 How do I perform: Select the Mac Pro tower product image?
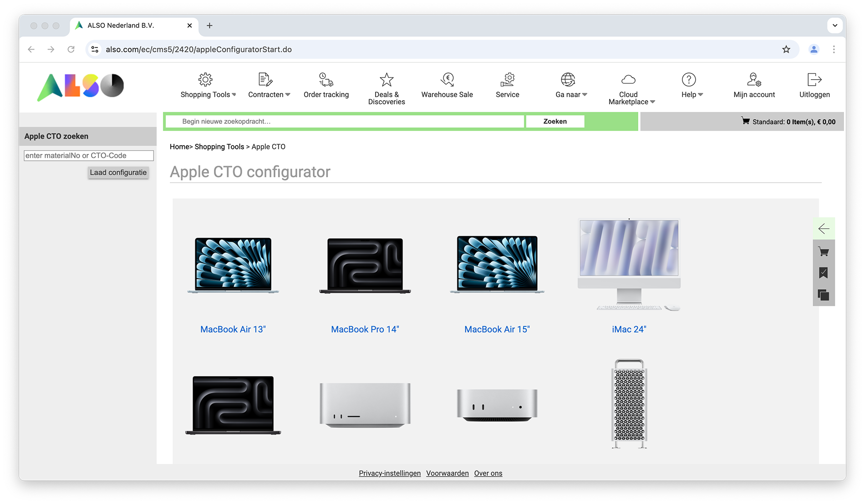629,404
